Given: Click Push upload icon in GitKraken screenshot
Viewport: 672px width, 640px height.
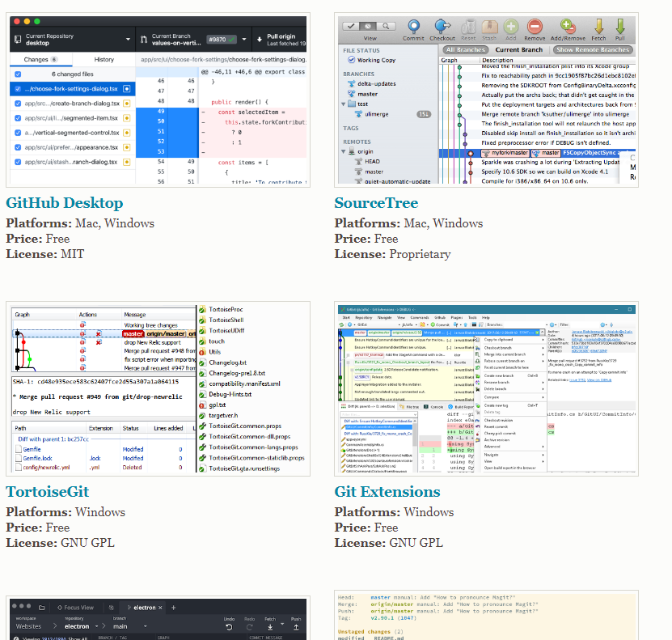Looking at the screenshot, I should [x=296, y=627].
